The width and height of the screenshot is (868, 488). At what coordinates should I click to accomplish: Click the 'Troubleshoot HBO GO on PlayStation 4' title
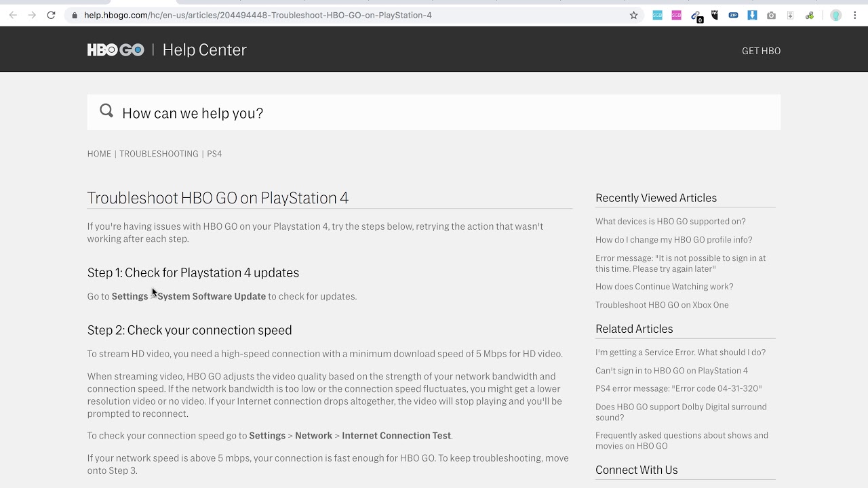(x=218, y=198)
